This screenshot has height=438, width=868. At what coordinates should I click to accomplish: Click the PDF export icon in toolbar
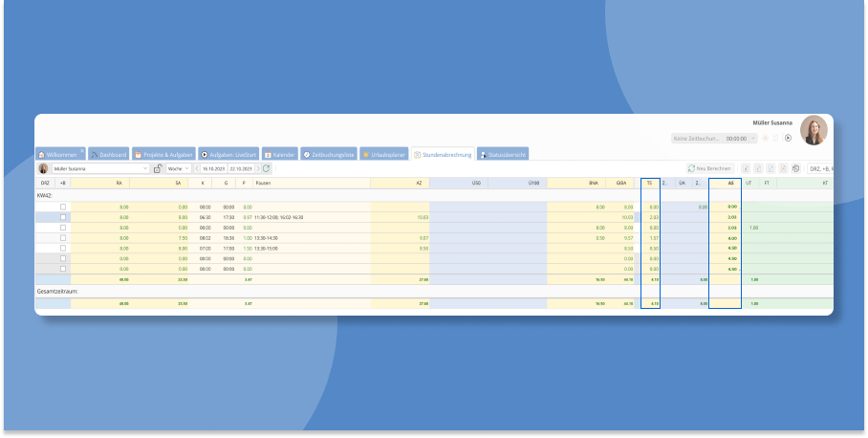pyautogui.click(x=783, y=168)
